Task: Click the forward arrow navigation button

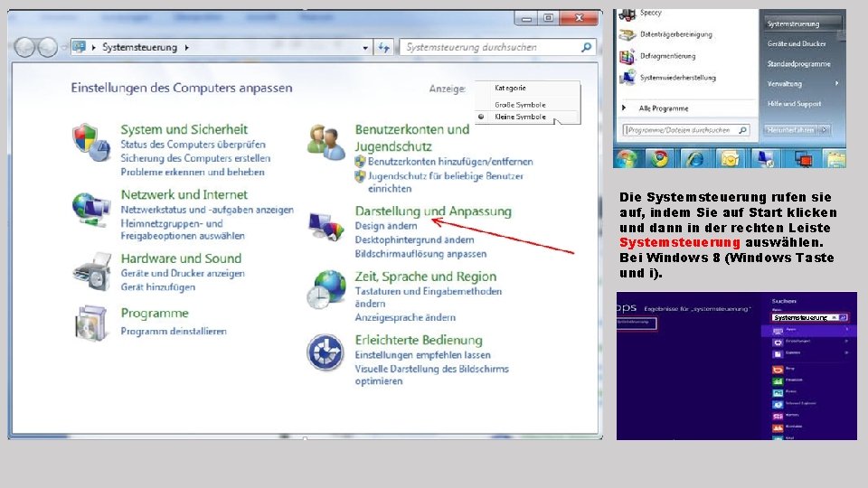Action: [x=48, y=48]
